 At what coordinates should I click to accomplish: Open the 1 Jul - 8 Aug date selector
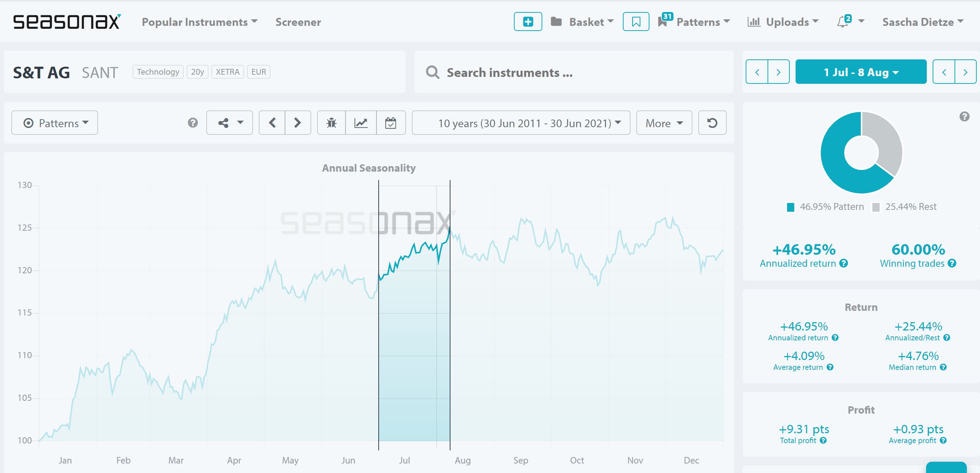click(860, 71)
